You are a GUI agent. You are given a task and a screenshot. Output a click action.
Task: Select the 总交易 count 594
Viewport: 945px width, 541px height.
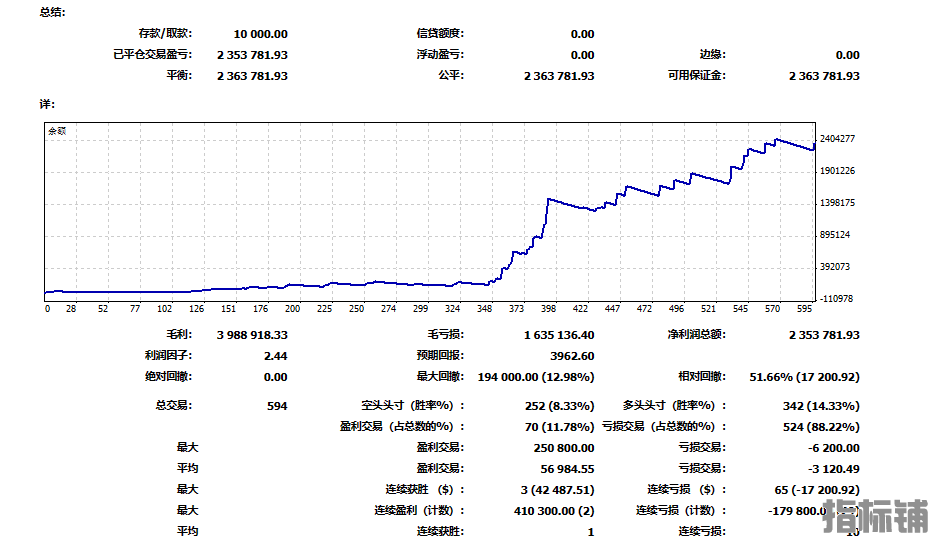(x=277, y=406)
